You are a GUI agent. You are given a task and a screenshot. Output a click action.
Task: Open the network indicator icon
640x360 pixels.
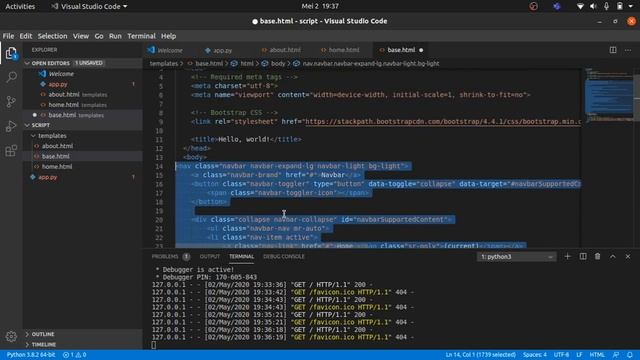[x=580, y=6]
